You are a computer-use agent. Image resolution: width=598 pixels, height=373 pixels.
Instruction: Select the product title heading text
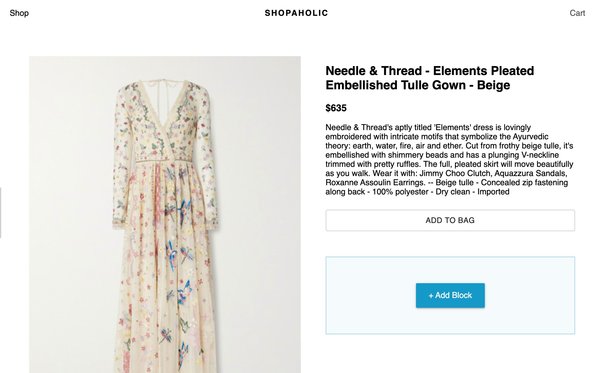pyautogui.click(x=429, y=78)
